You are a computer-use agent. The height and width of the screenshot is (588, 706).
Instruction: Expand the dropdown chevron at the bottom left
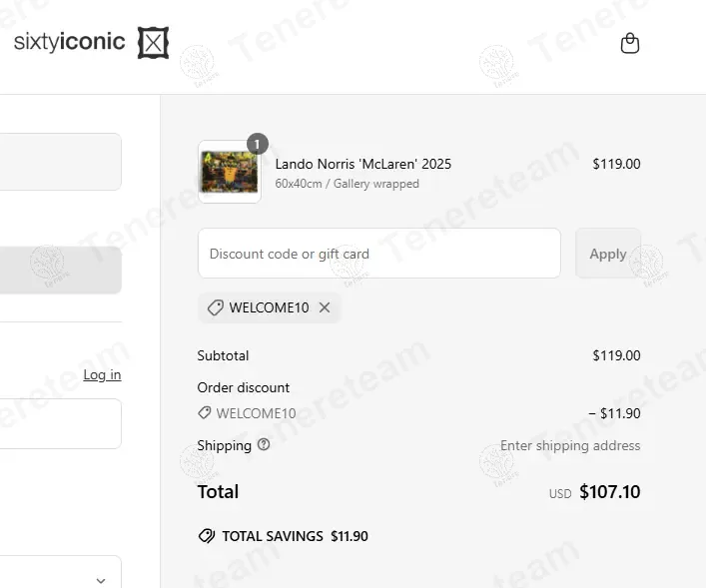click(101, 580)
